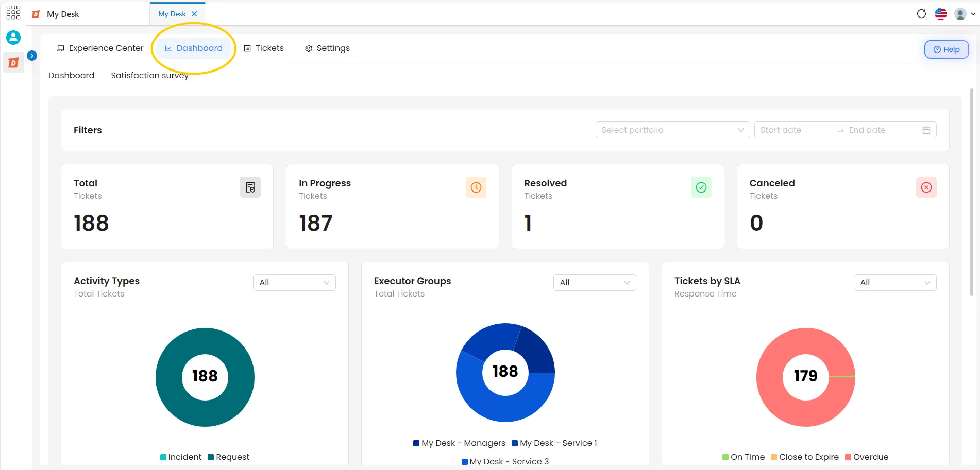Open the Tickets by SLA All dropdown
Screen dimensions: 980x470
pos(895,282)
